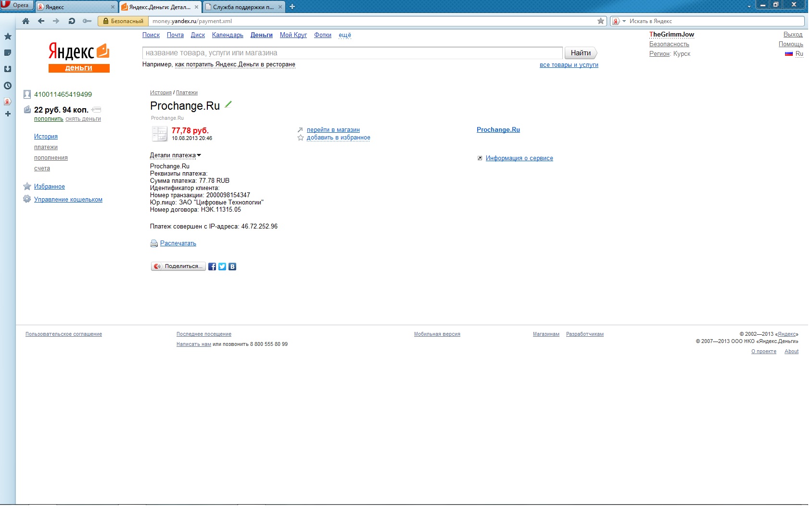Click the снять деньги link
The image size is (812, 508).
83,119
